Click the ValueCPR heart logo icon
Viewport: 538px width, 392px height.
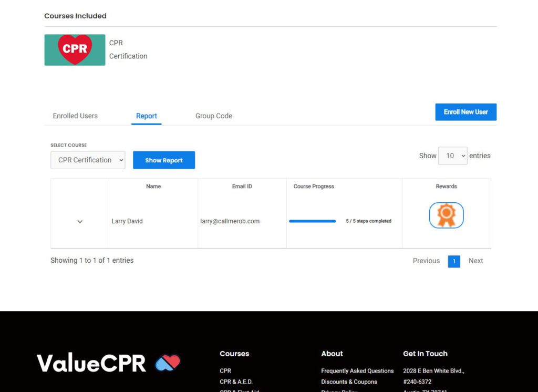pyautogui.click(x=168, y=363)
